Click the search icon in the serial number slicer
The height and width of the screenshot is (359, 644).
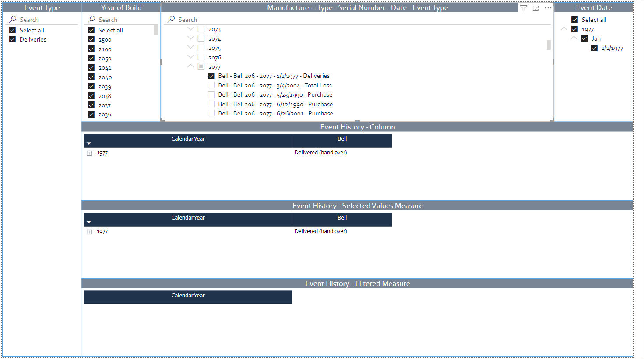(x=172, y=19)
